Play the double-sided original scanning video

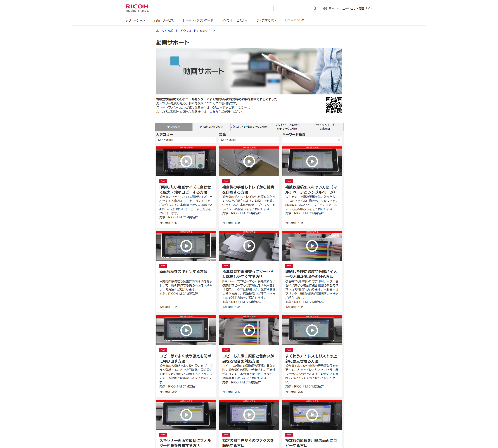(186, 246)
